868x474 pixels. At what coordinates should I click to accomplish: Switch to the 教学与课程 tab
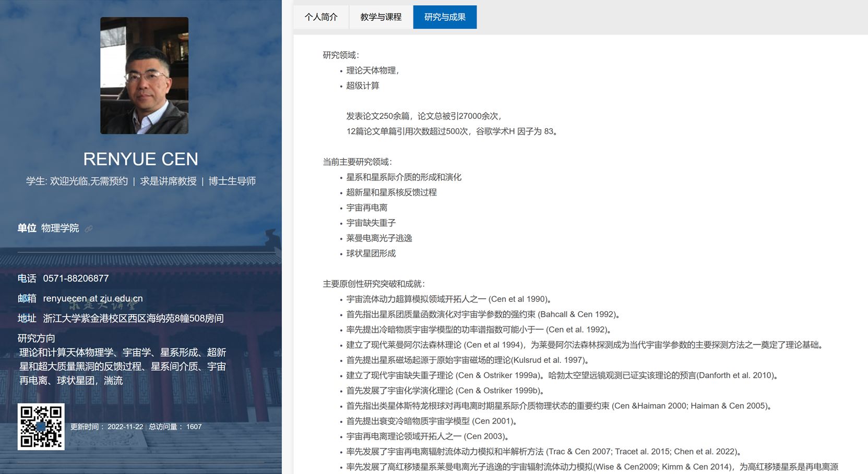381,17
